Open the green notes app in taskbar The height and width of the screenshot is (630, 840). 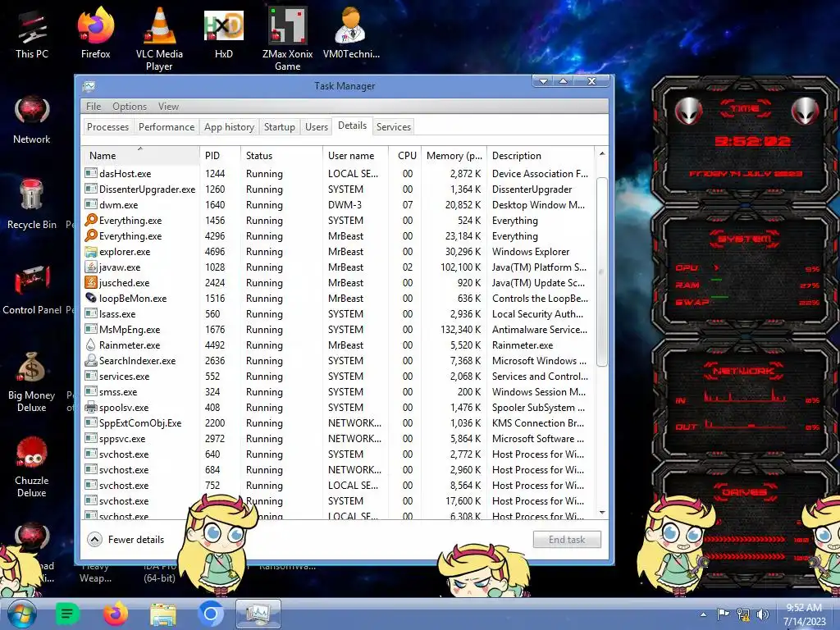(67, 614)
